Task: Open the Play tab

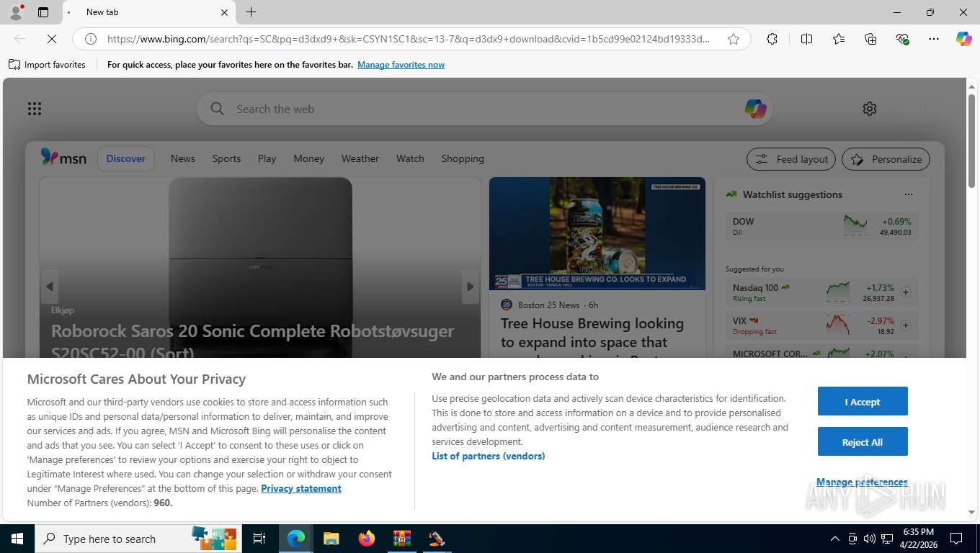Action: pyautogui.click(x=267, y=158)
